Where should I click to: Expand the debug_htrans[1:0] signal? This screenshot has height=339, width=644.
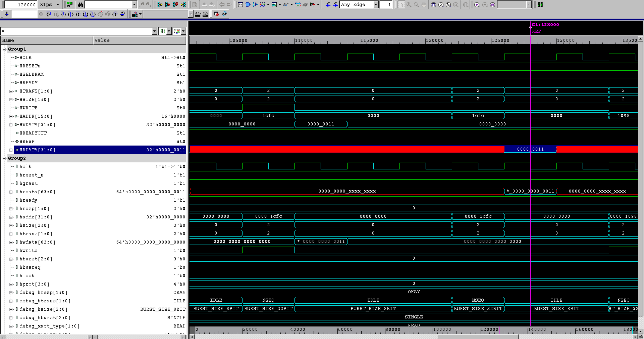pos(11,301)
